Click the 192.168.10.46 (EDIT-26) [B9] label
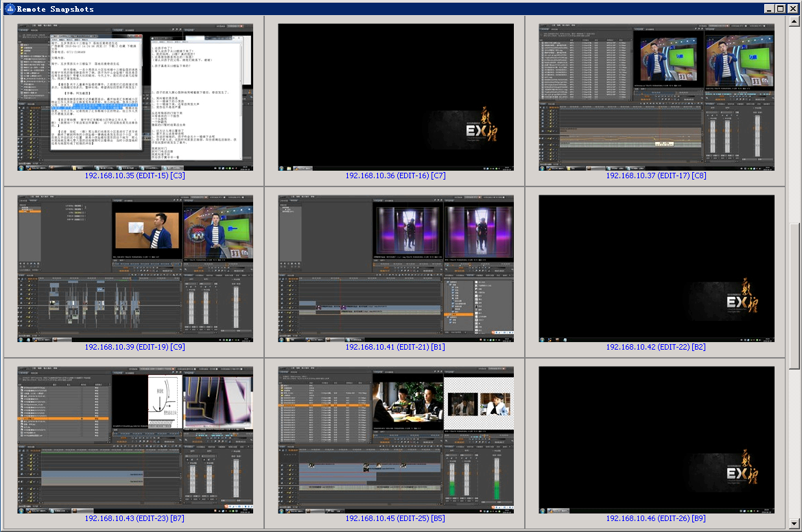802x532 pixels. point(656,518)
